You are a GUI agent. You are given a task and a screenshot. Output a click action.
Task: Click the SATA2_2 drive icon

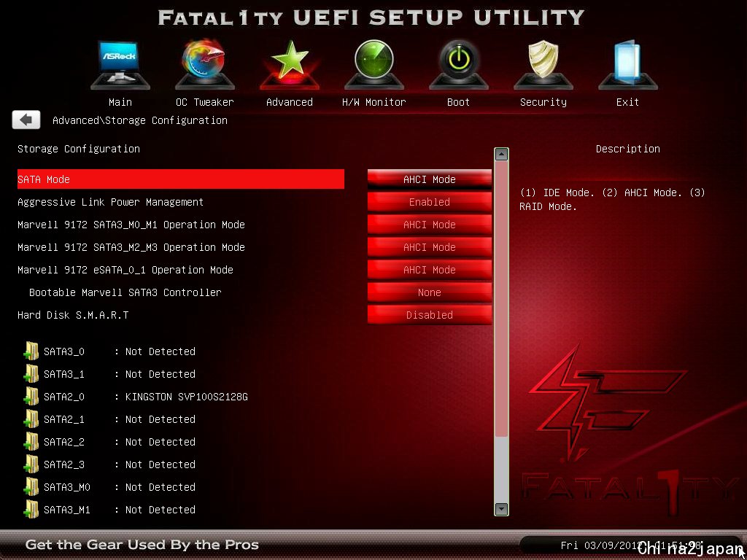31,442
